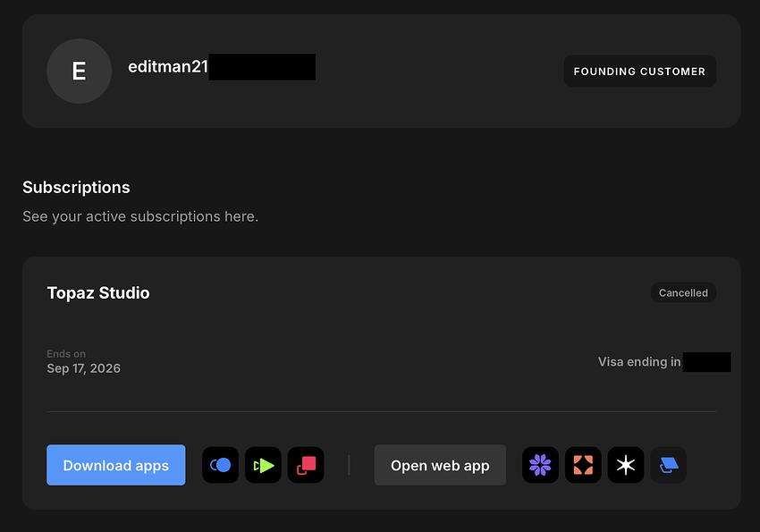760x532 pixels.
Task: Click the Sep 17, 2026 end date
Action: coord(84,368)
